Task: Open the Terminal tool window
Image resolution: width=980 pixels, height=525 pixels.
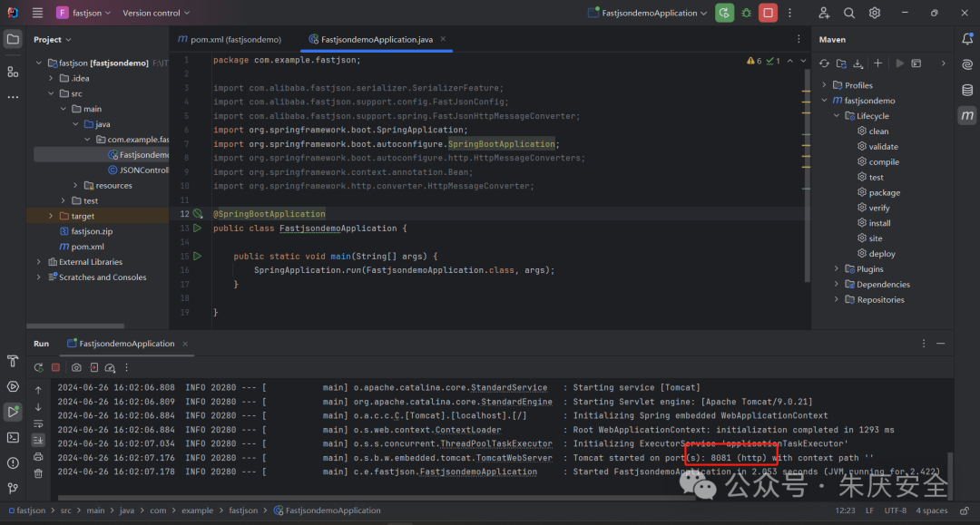Action: coord(13,438)
